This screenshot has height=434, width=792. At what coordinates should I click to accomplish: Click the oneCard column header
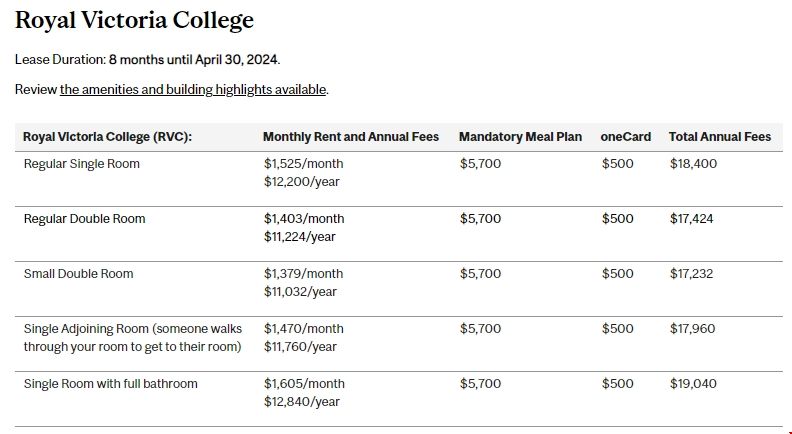pos(625,137)
